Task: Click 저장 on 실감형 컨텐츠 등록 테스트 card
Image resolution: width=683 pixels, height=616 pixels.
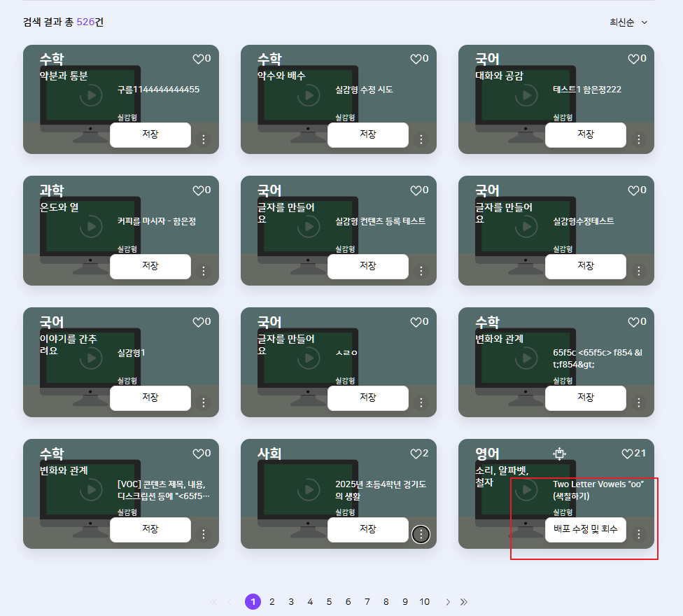Action: click(x=367, y=266)
